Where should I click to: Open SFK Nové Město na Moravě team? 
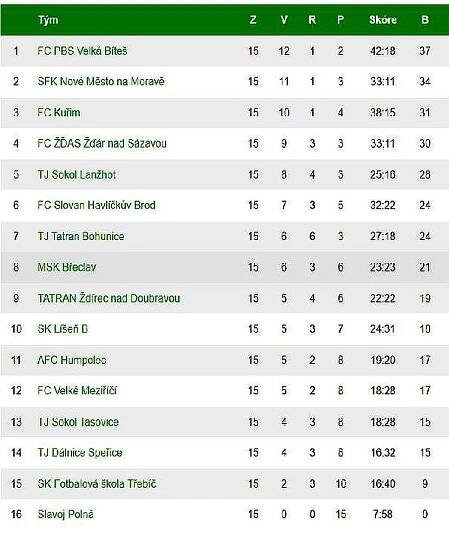[101, 81]
